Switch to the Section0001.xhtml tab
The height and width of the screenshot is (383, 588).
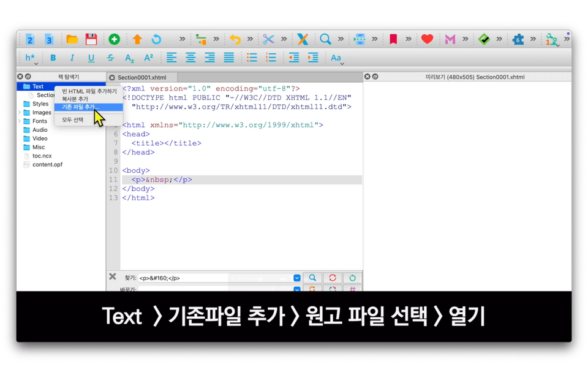pos(141,78)
